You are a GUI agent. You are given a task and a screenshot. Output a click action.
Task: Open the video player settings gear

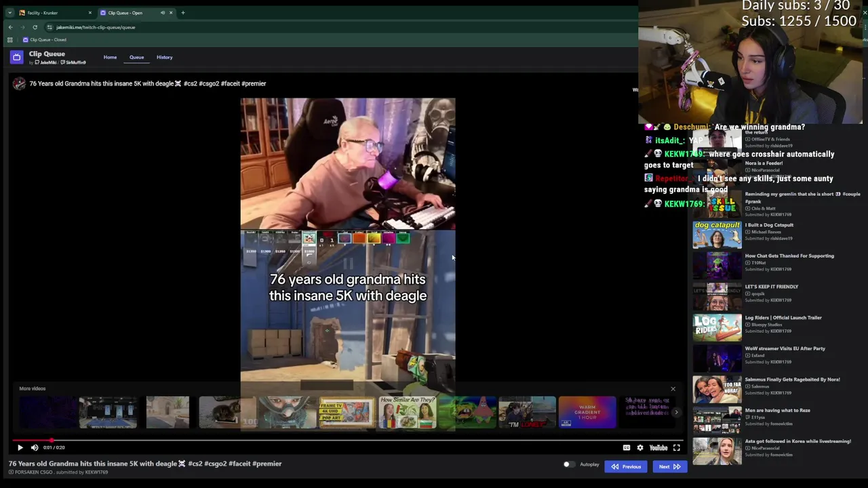[639, 447]
